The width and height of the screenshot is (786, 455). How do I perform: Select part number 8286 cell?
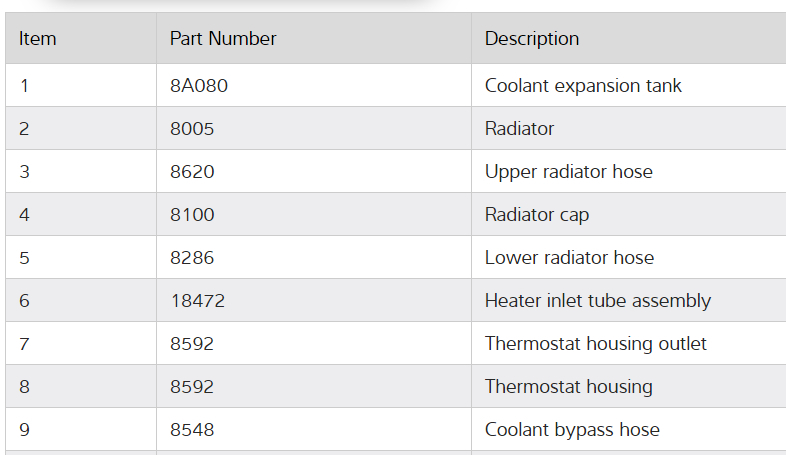(x=192, y=258)
